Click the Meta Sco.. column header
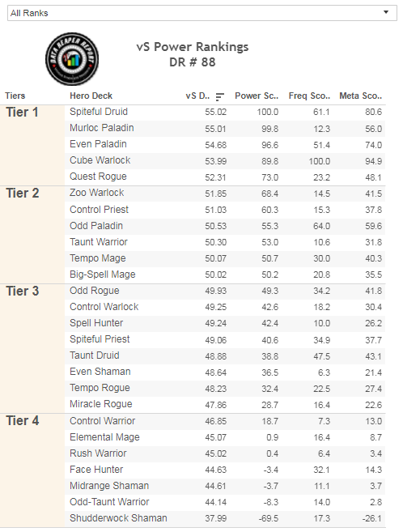 (361, 96)
